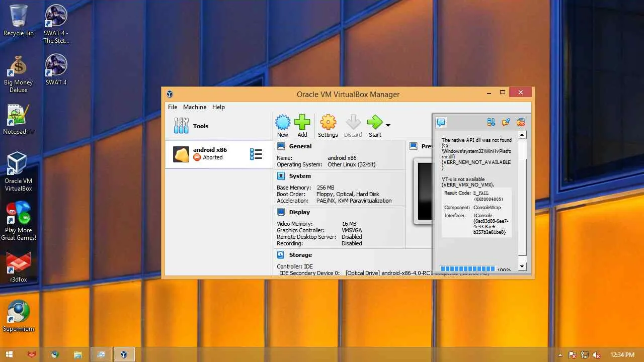Select the Supermium desktop shortcut
The height and width of the screenshot is (362, 644).
(x=19, y=316)
